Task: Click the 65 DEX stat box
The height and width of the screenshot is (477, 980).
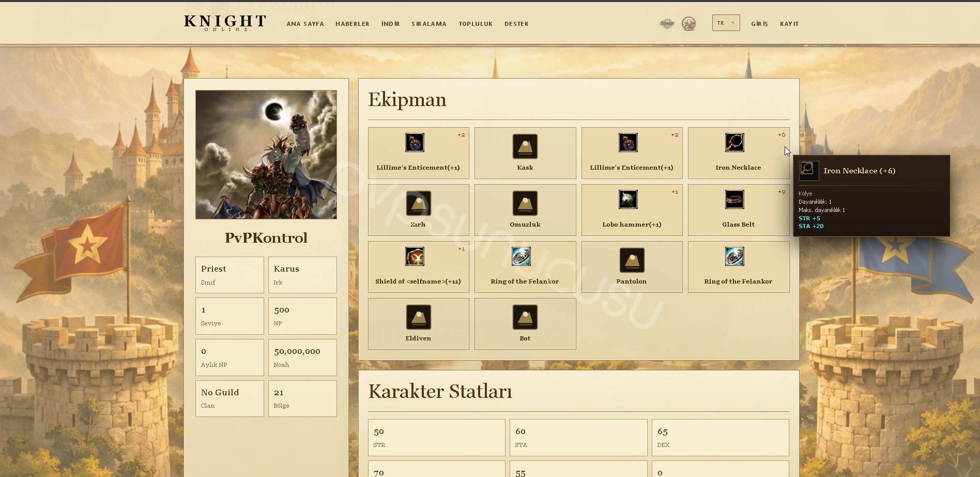Action: click(721, 438)
